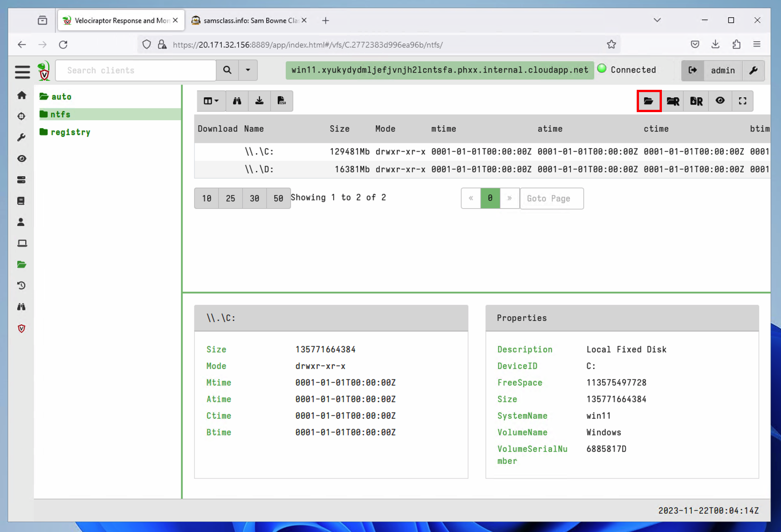Viewport: 781px width, 532px height.
Task: Reload the current browser page
Action: (x=63, y=45)
